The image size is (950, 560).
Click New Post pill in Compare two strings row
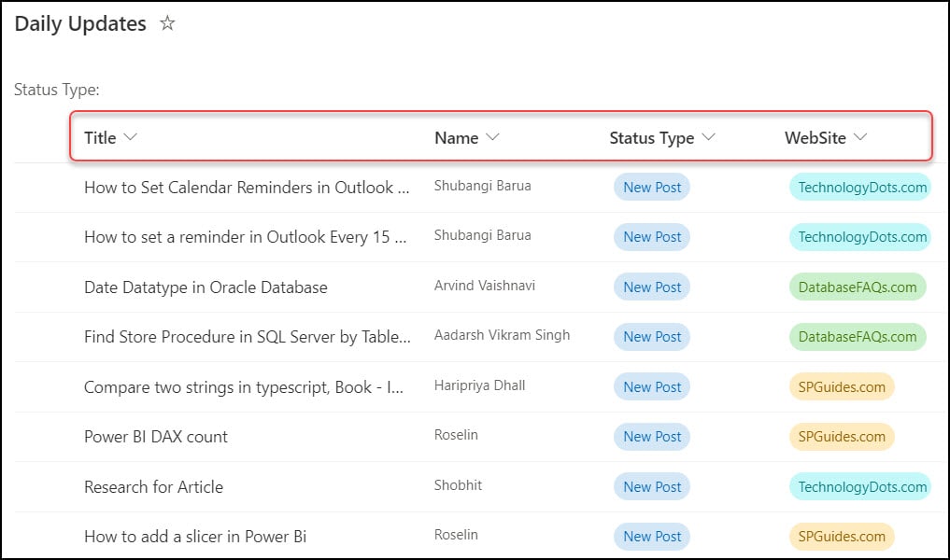pos(652,387)
